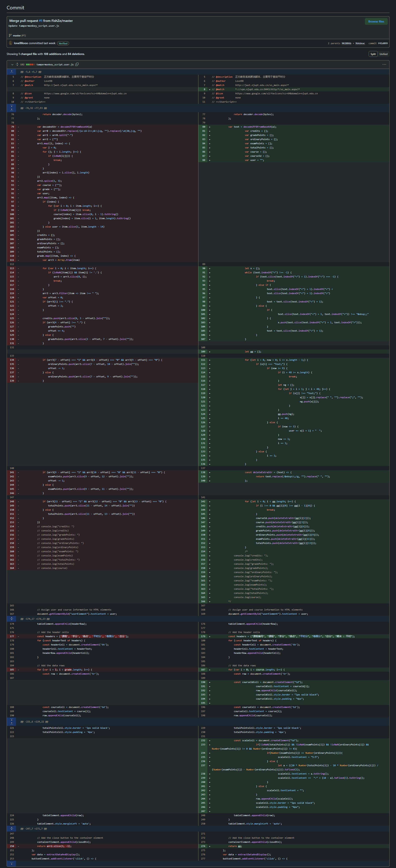396x868 pixels.
Task: Expand hidden lines above @@ -5,6 +5,7
Action: (x=11, y=71)
